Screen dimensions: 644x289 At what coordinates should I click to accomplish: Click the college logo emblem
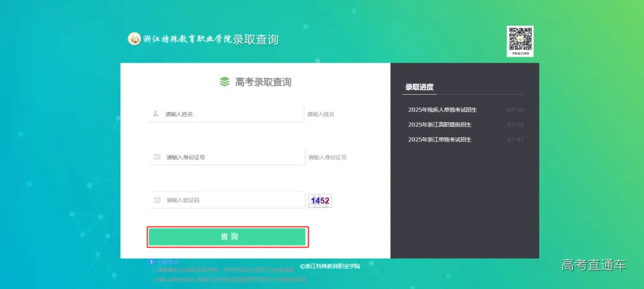pos(134,39)
